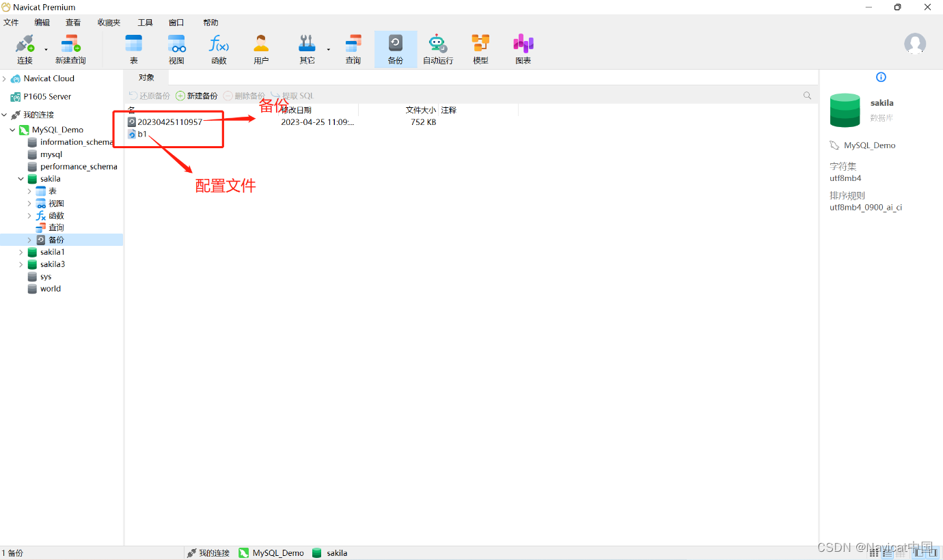
Task: Select the 对象 tab
Action: point(146,77)
